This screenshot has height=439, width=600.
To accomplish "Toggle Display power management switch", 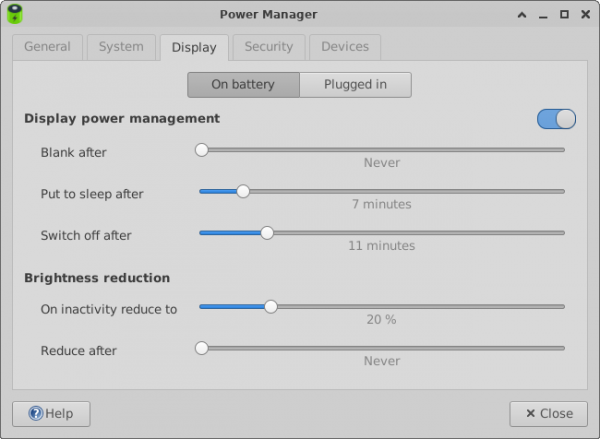I will tap(556, 119).
